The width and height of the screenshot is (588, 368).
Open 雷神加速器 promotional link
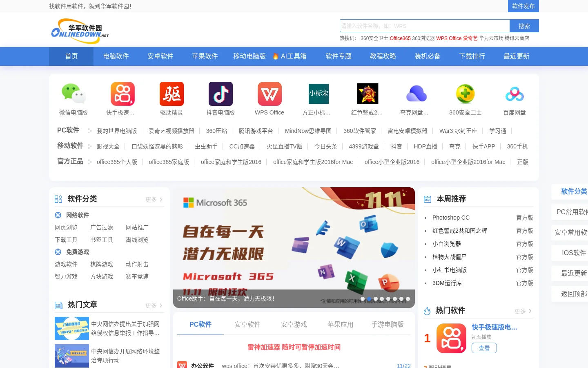(294, 347)
